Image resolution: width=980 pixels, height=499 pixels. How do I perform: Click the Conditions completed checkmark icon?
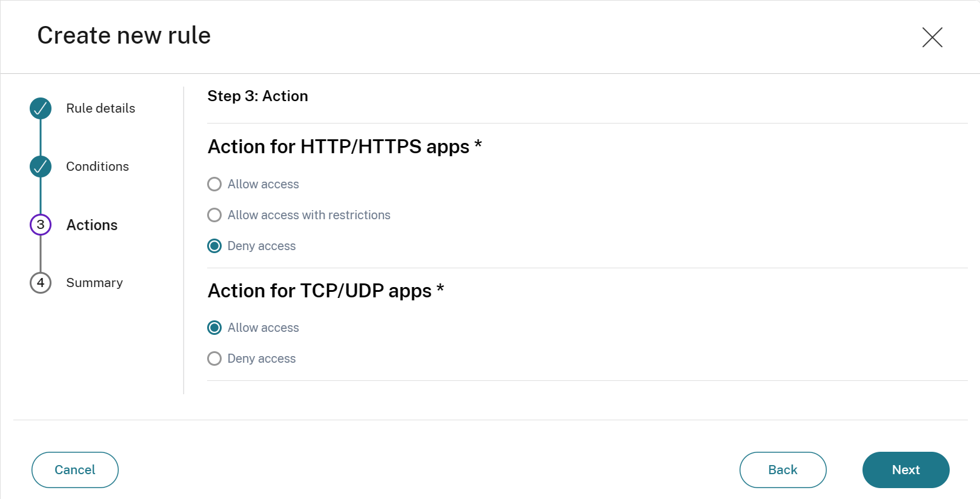(41, 167)
